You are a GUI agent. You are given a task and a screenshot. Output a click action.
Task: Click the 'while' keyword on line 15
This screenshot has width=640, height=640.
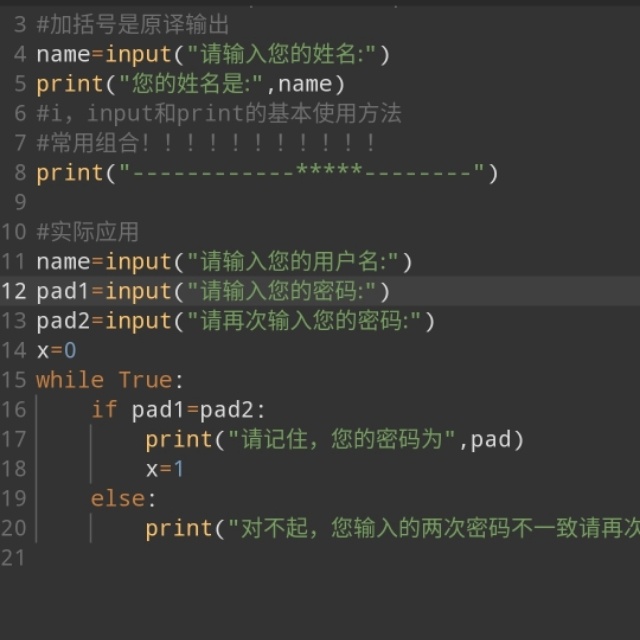coord(70,380)
